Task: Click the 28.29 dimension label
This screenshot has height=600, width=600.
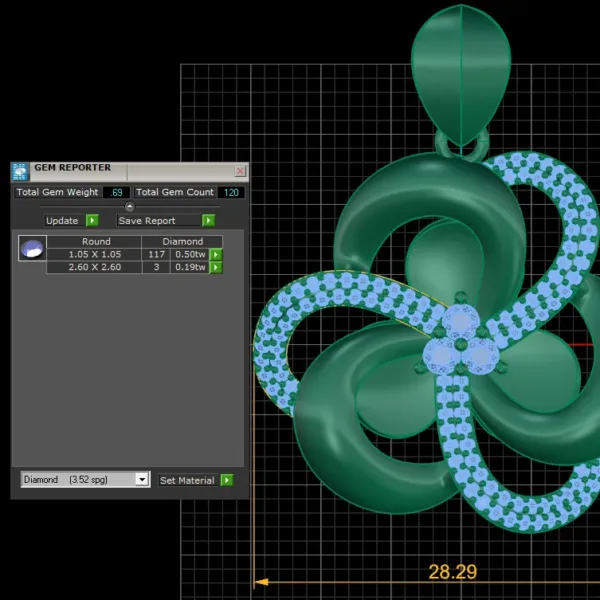Action: (x=453, y=572)
